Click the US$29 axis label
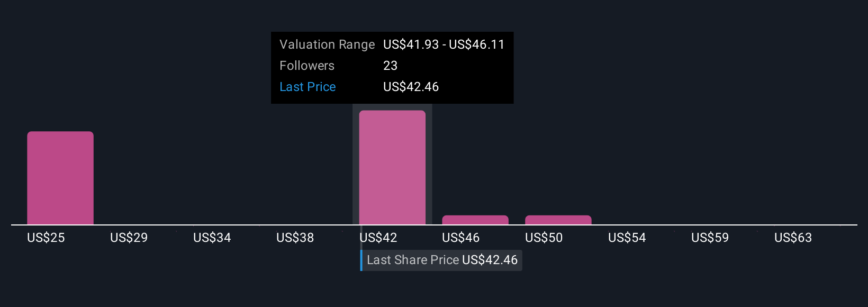Screen dimensions: 868x307 point(129,238)
